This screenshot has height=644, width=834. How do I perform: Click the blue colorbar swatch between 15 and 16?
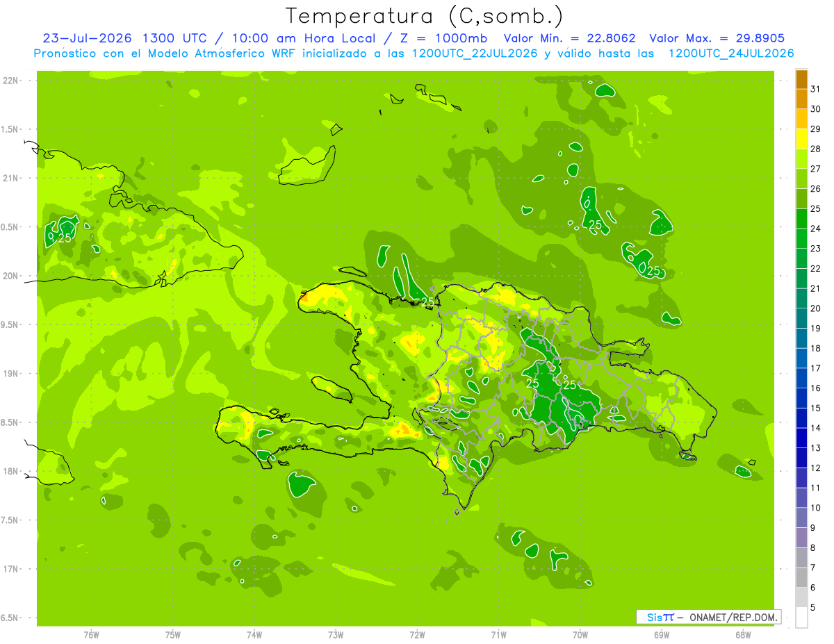tap(801, 398)
